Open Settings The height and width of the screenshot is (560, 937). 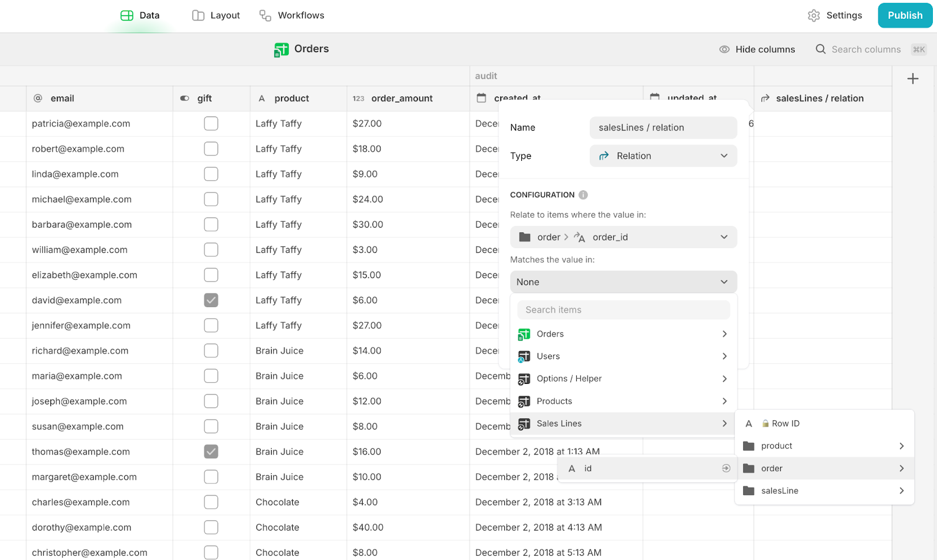pyautogui.click(x=835, y=15)
